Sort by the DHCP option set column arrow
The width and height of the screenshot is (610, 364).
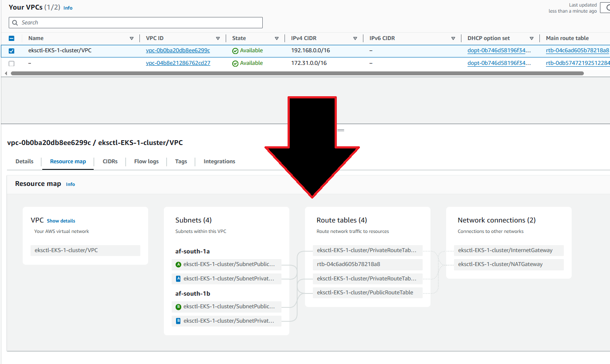pyautogui.click(x=532, y=38)
